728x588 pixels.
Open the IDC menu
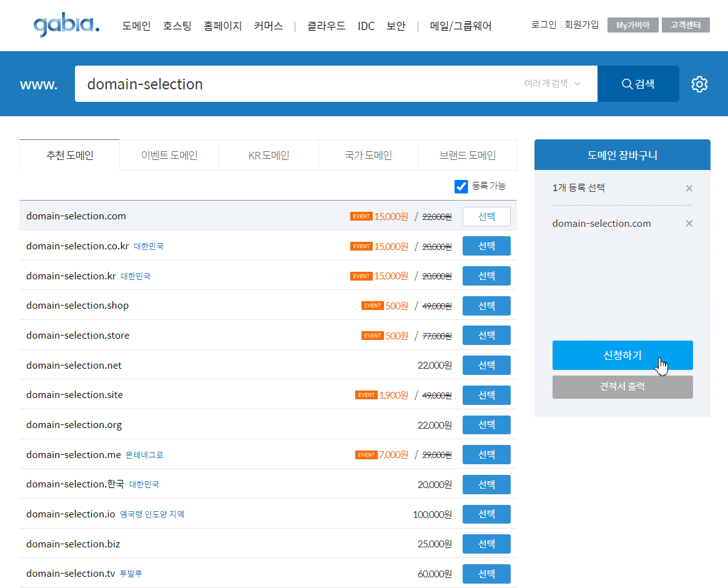[366, 26]
